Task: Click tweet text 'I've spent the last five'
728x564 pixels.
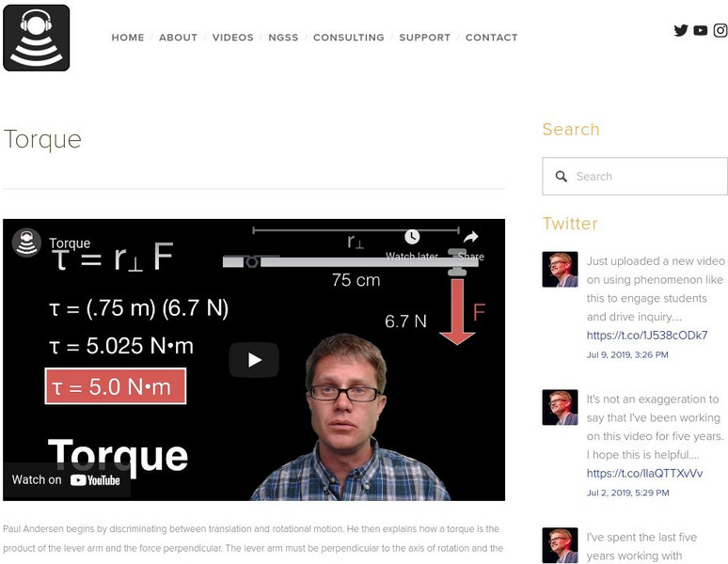Action: coord(641,537)
